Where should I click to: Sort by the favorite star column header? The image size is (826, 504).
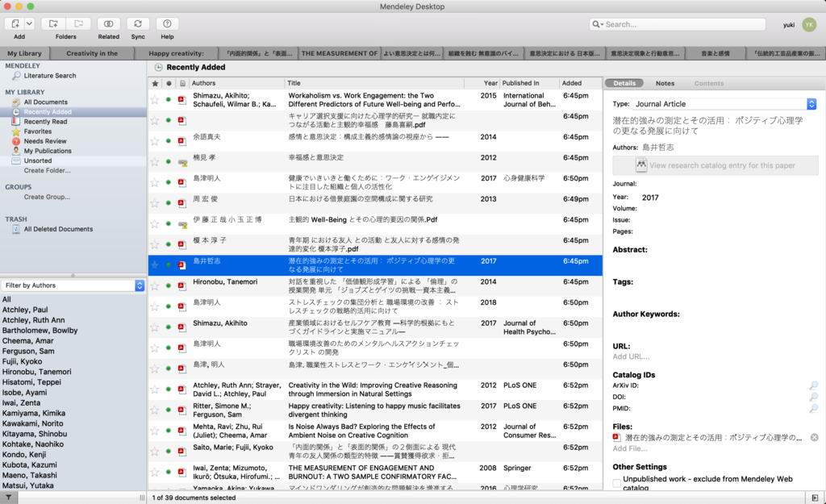tap(155, 83)
